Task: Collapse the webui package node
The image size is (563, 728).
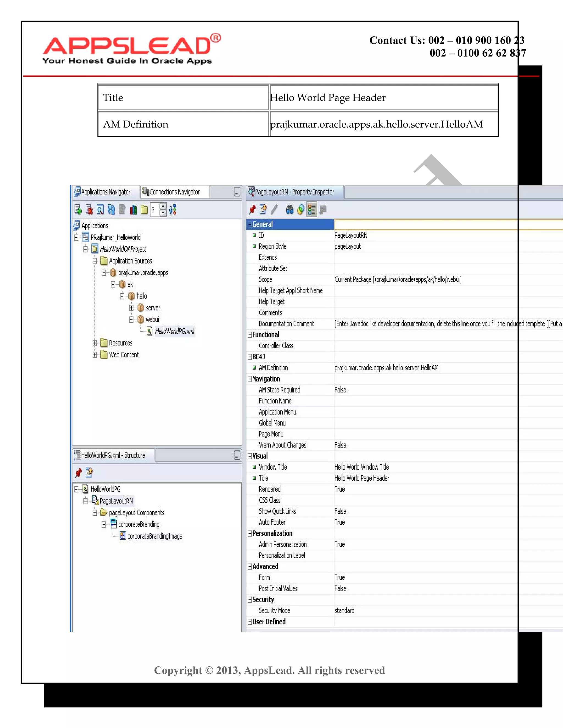Action: (131, 319)
